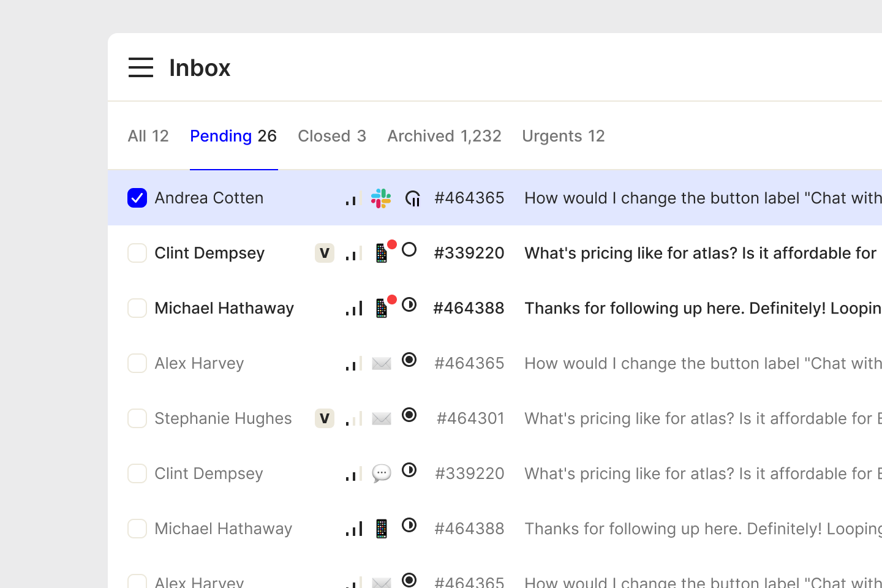Click the V badge next to Clint Dempsey
Screen dimensions: 882x588
pyautogui.click(x=325, y=253)
